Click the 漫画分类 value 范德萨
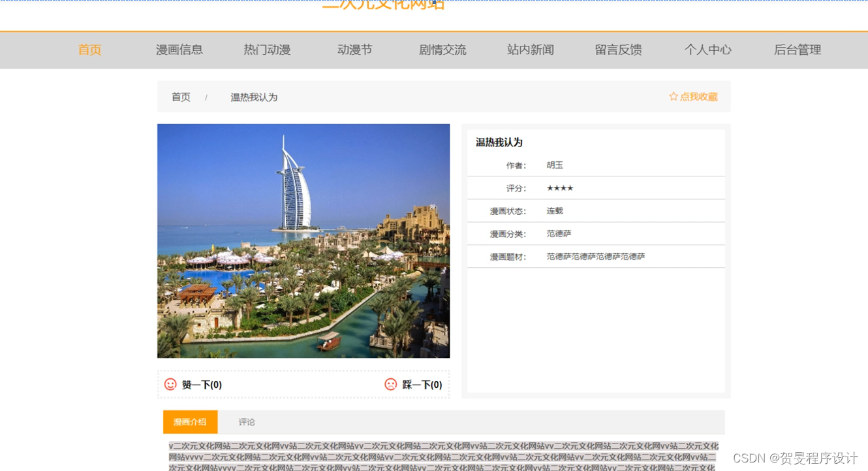 click(x=559, y=234)
